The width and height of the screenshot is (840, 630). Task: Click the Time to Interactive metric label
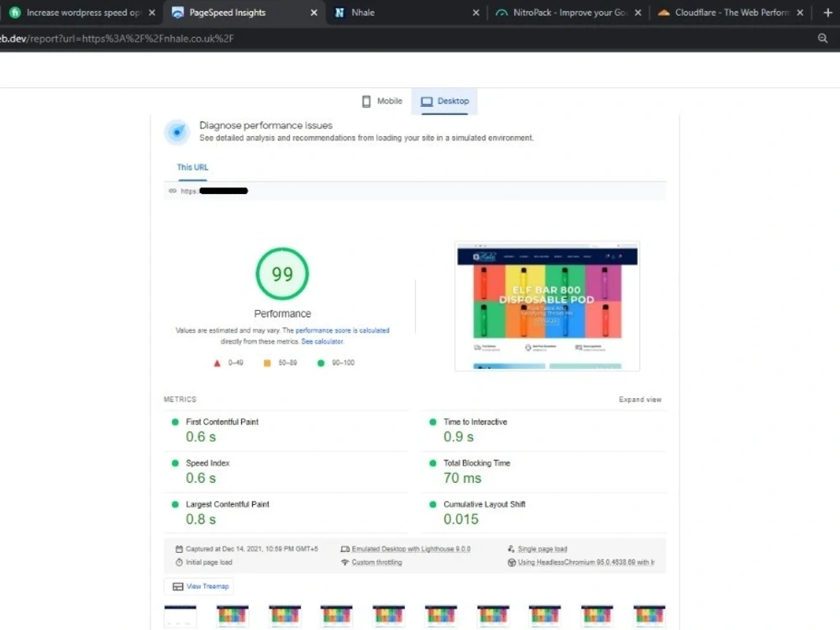(x=475, y=423)
